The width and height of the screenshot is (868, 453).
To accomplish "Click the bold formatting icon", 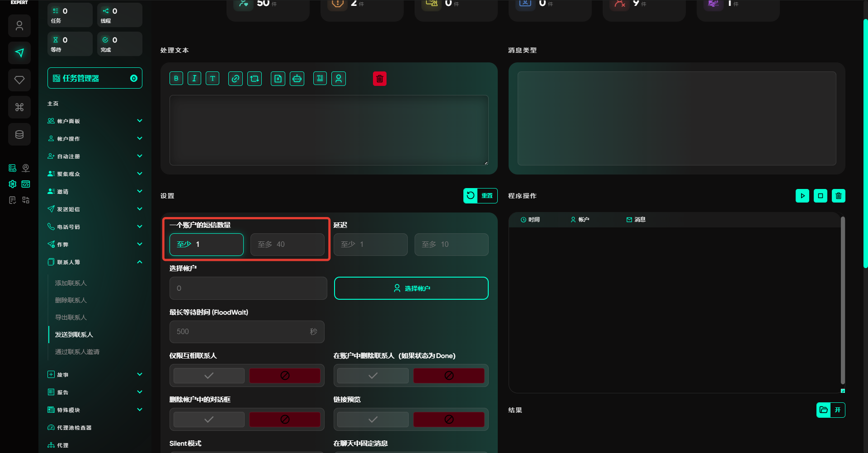I will (x=176, y=79).
